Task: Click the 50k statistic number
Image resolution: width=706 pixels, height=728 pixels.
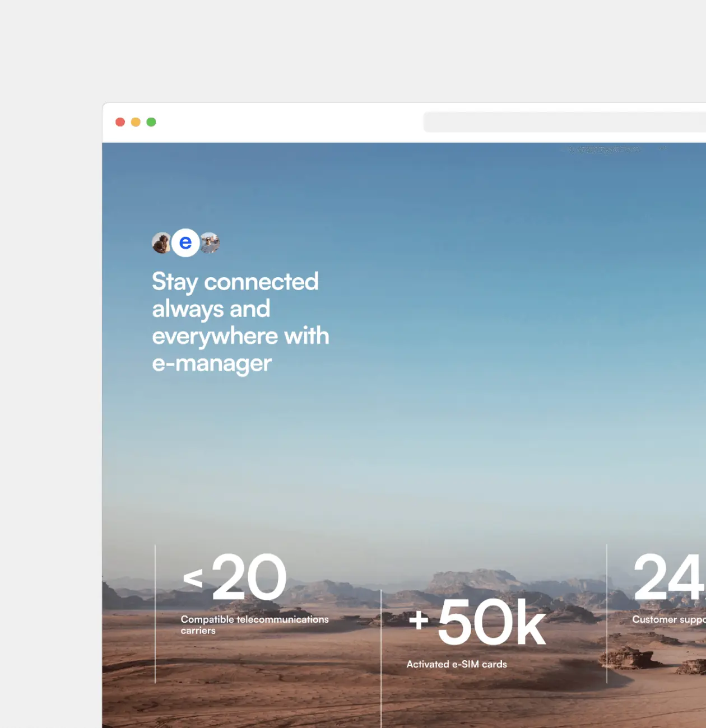Action: click(x=491, y=622)
